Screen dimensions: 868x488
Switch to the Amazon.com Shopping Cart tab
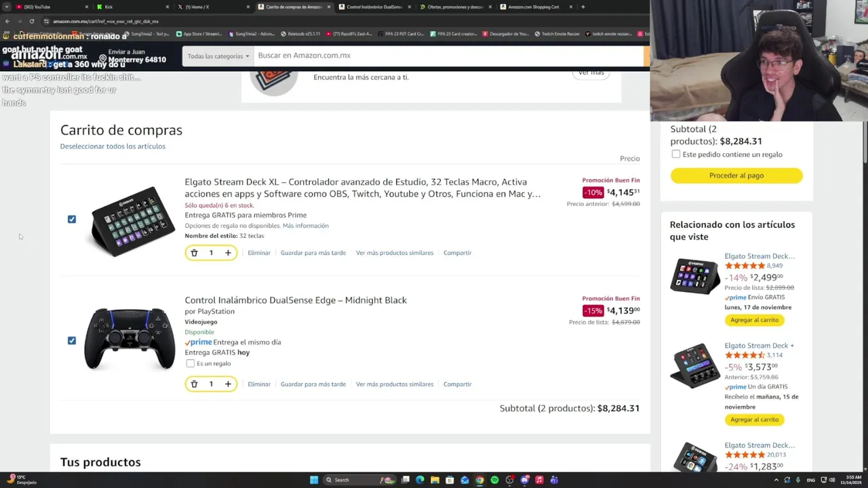[x=536, y=7]
